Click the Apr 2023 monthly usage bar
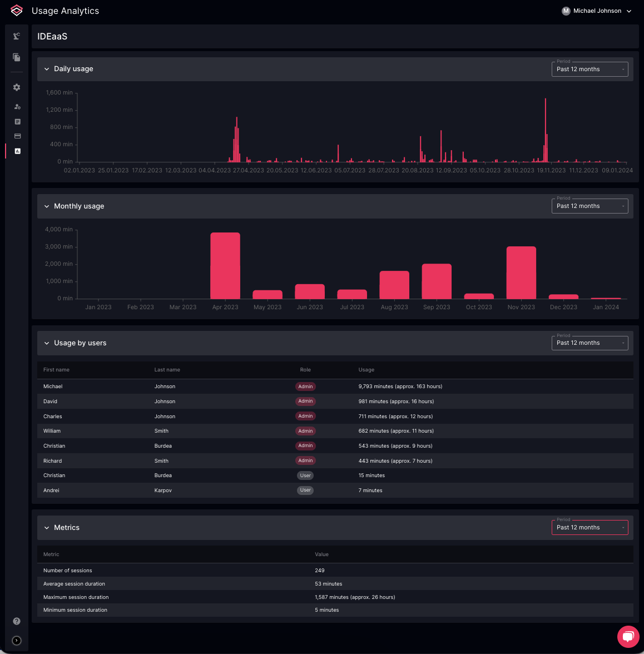Image resolution: width=644 pixels, height=654 pixels. [225, 266]
